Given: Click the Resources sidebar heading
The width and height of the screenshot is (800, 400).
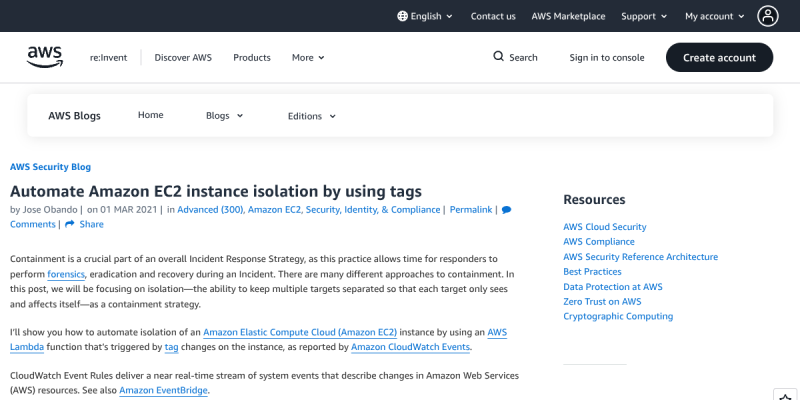Looking at the screenshot, I should pos(594,199).
